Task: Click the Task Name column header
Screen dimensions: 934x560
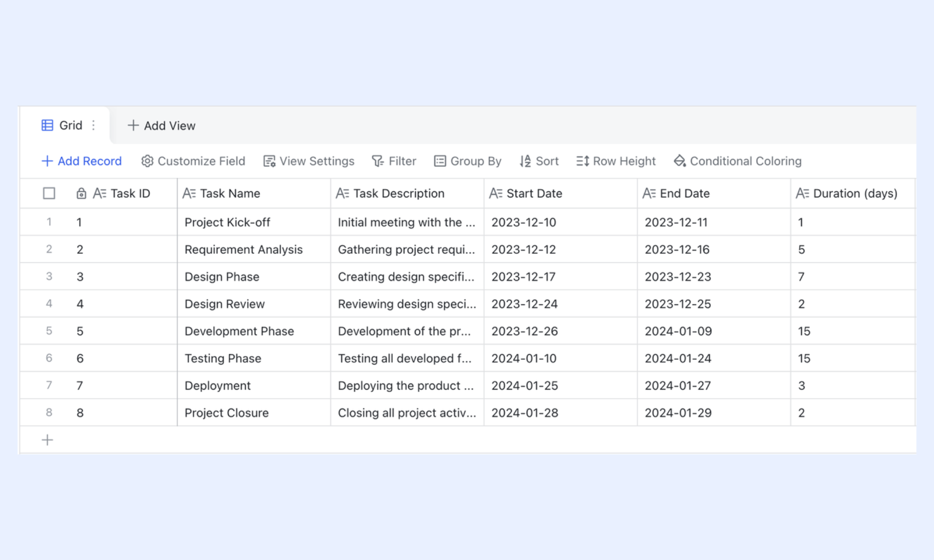Action: click(x=254, y=193)
